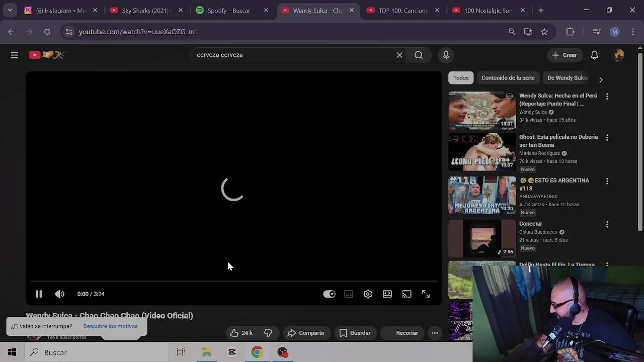Open the zoom magnifier icon in address bar
644x362 pixels.
pyautogui.click(x=512, y=32)
